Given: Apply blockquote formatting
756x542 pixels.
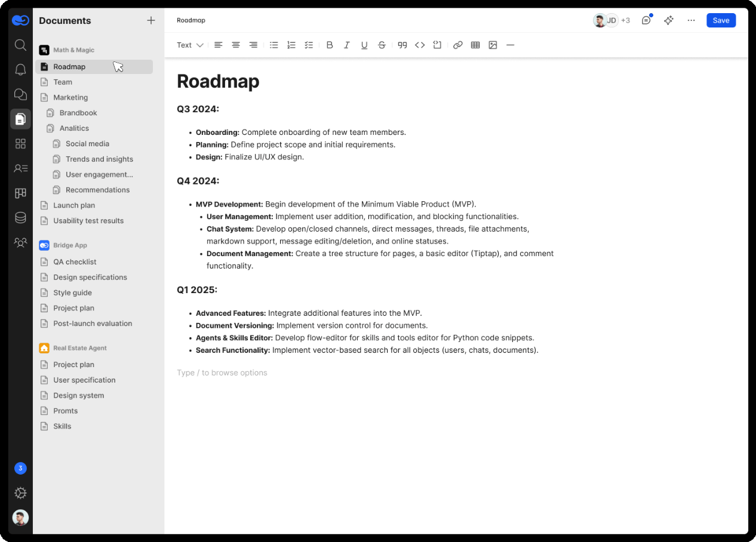Looking at the screenshot, I should (402, 45).
